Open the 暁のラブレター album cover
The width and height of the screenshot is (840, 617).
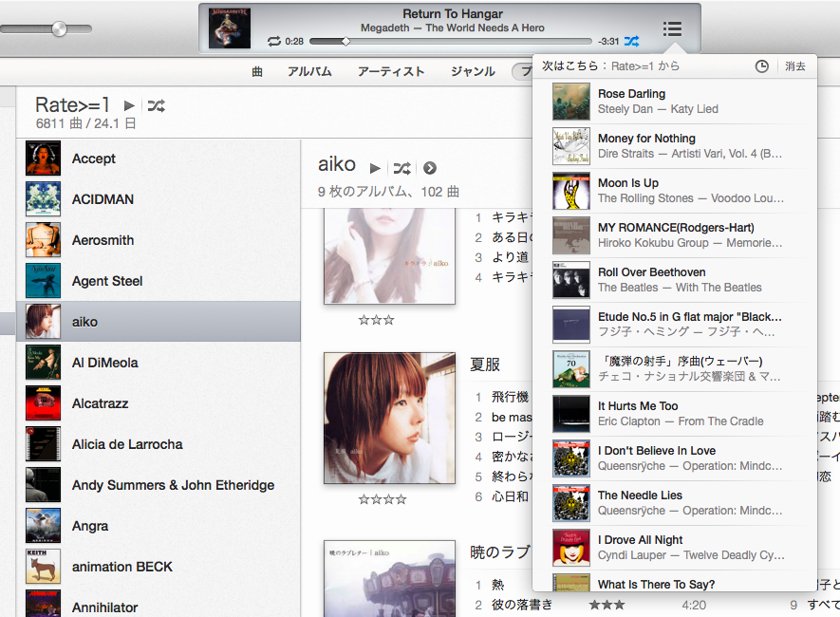(x=389, y=578)
